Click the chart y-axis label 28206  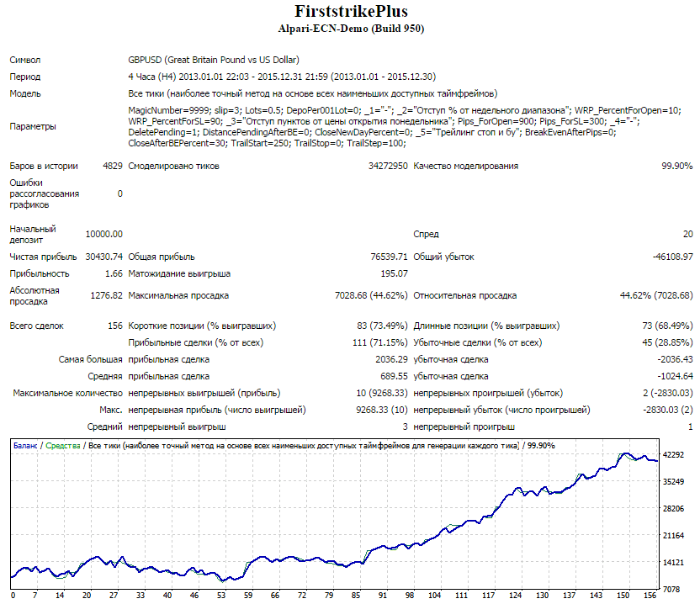coord(674,508)
